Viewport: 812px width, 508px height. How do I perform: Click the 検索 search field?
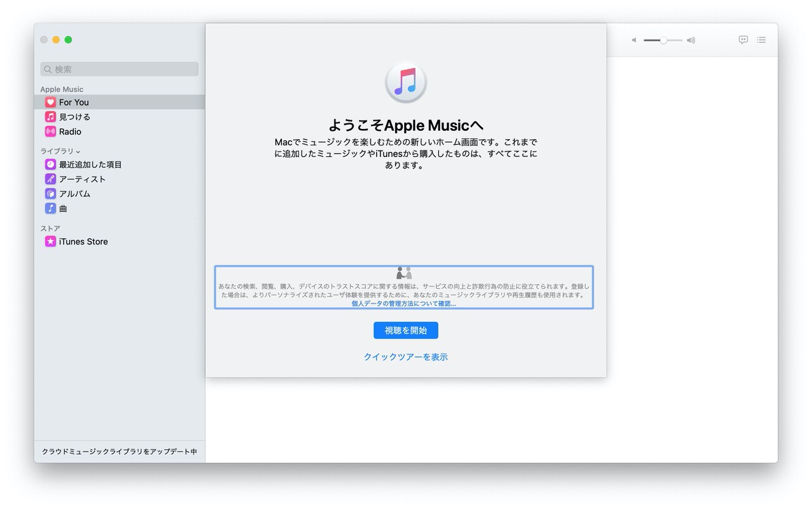119,69
